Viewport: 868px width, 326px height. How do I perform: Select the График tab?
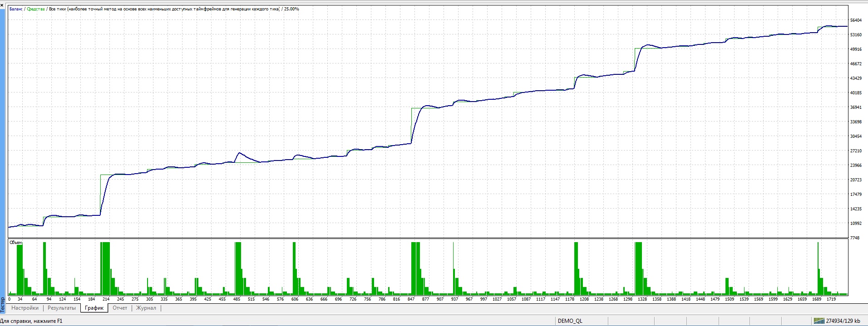coord(94,308)
